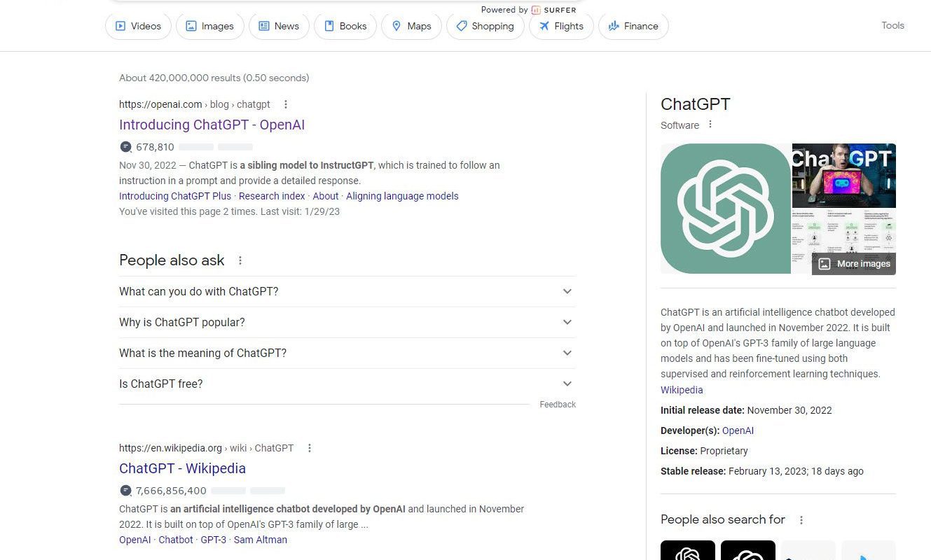Open the OpenAI developer link

click(x=738, y=430)
